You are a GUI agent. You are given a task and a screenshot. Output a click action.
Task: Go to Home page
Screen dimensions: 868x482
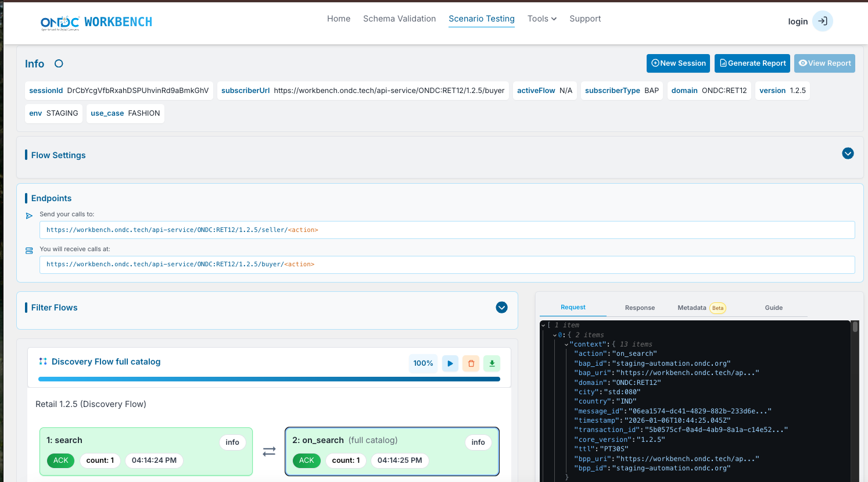339,19
